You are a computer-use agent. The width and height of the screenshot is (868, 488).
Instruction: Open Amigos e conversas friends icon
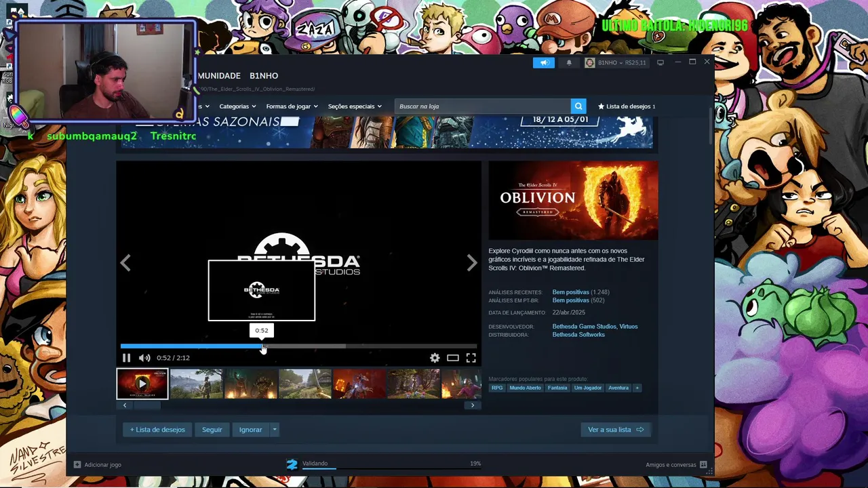click(x=703, y=464)
